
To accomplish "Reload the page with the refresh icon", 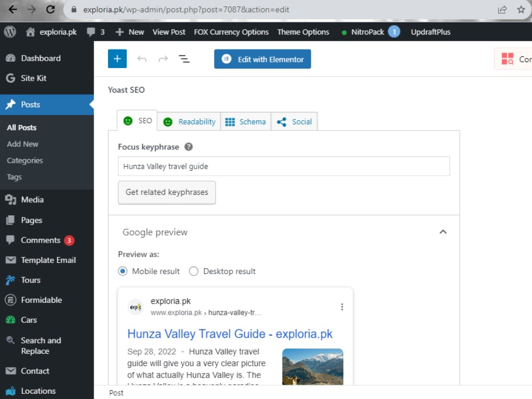I will tap(51, 10).
